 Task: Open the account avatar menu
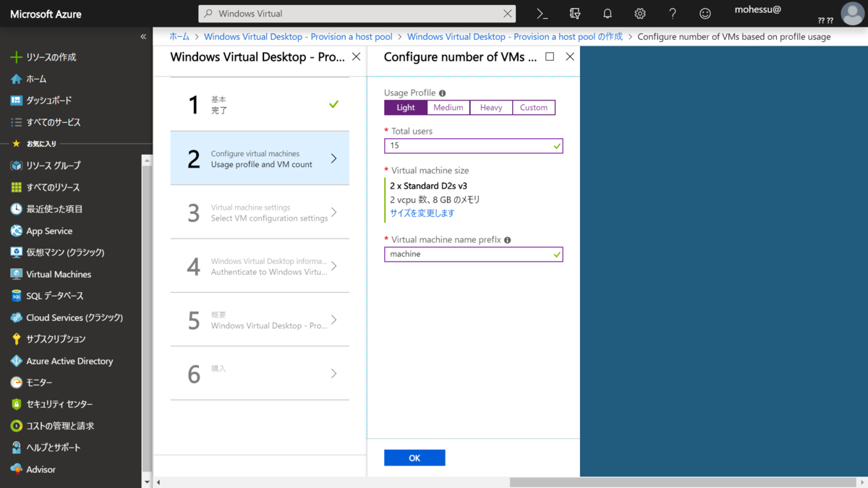coord(853,14)
